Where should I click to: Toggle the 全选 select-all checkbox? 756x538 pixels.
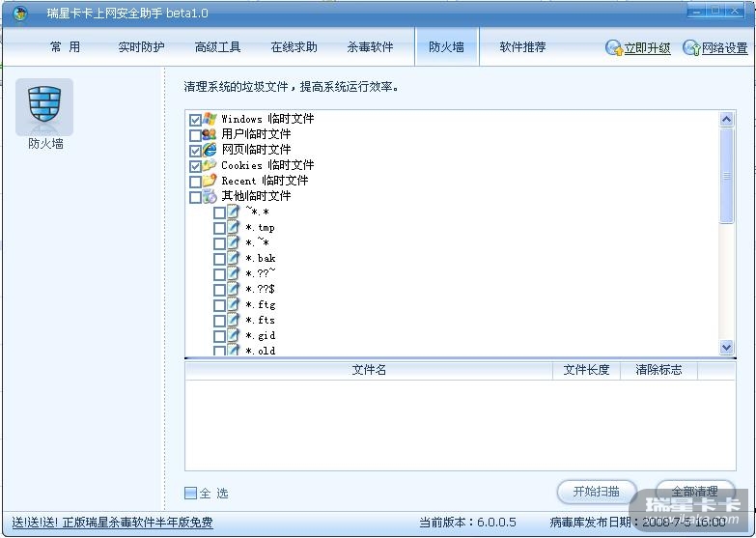191,493
